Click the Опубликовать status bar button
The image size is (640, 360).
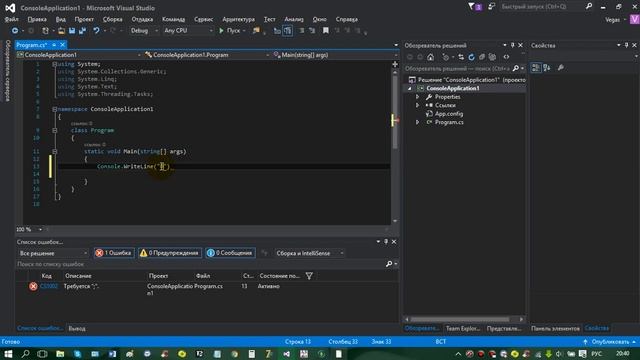(x=609, y=342)
